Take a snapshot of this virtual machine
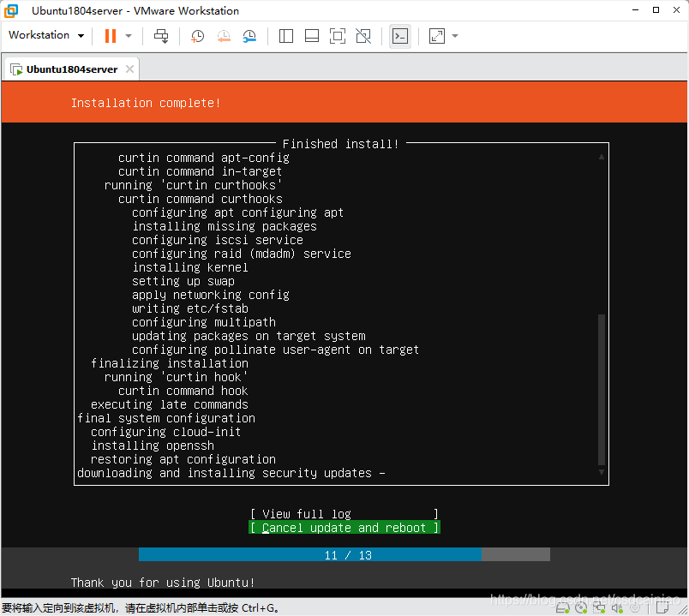The image size is (689, 616). 197,36
